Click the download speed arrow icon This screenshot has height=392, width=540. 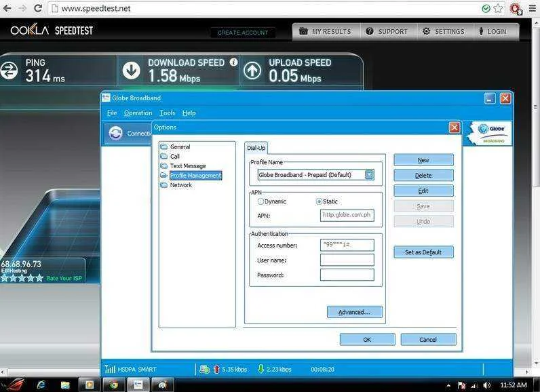pos(132,71)
